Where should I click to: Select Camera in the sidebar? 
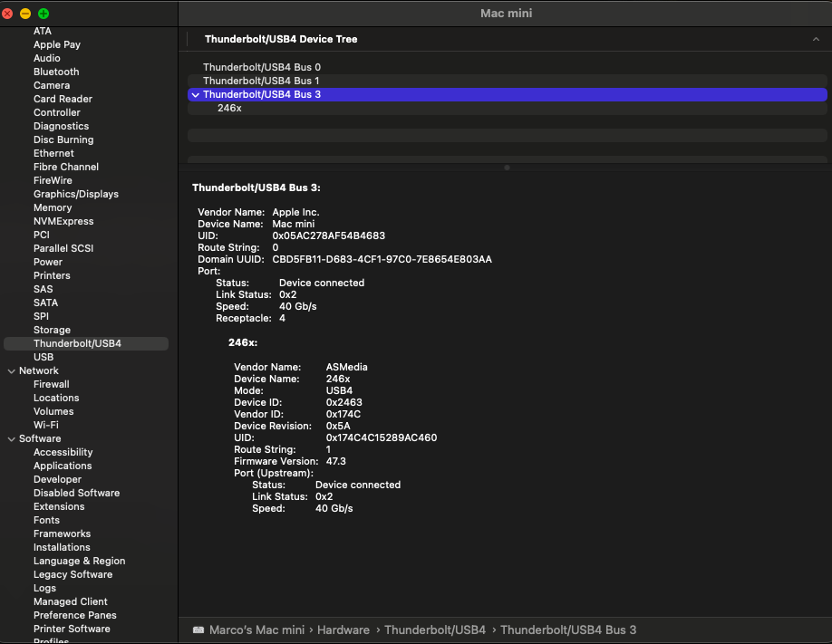(52, 85)
